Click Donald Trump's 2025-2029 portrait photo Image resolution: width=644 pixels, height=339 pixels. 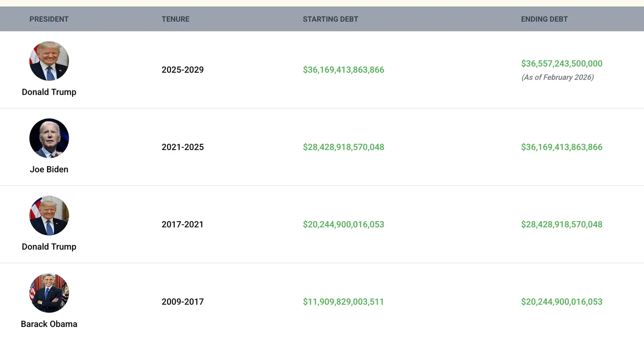pos(49,61)
